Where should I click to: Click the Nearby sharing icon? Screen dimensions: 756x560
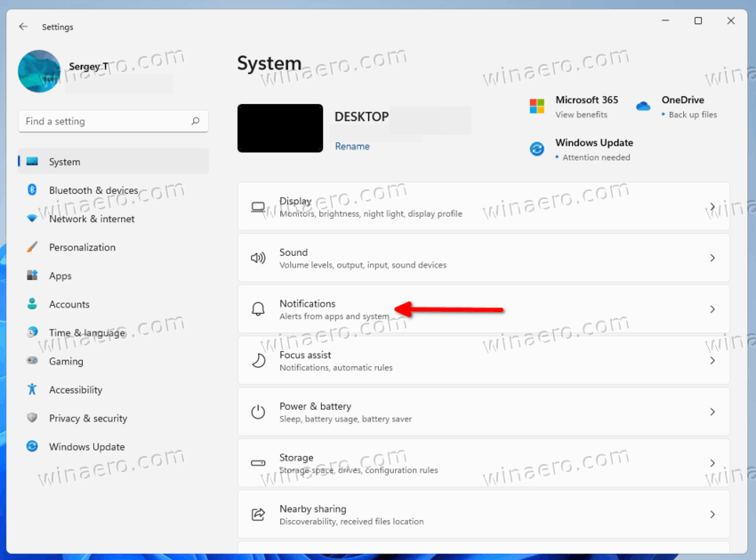click(x=259, y=514)
